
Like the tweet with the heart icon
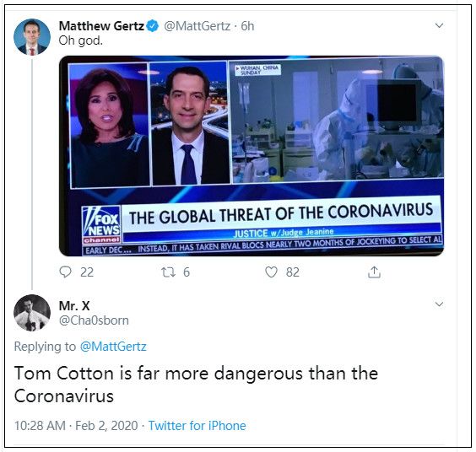click(x=271, y=272)
